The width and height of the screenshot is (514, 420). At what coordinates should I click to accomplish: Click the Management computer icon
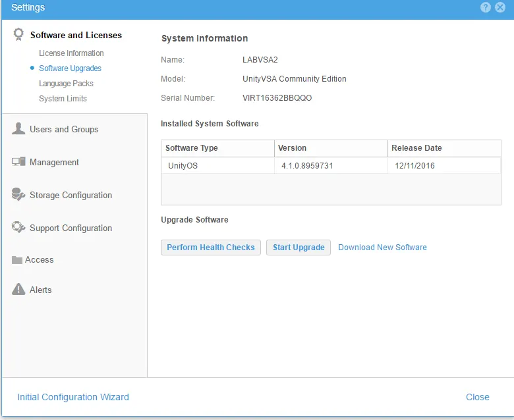click(x=18, y=162)
